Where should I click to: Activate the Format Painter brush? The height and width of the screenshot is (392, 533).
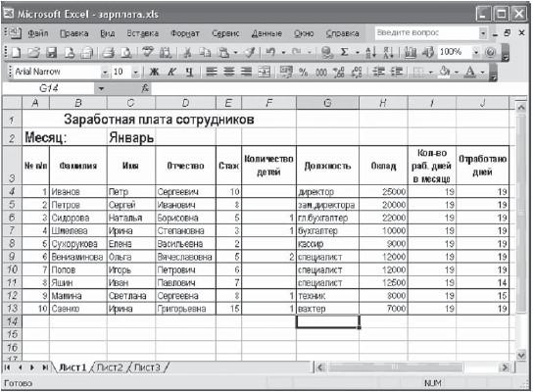(x=251, y=53)
